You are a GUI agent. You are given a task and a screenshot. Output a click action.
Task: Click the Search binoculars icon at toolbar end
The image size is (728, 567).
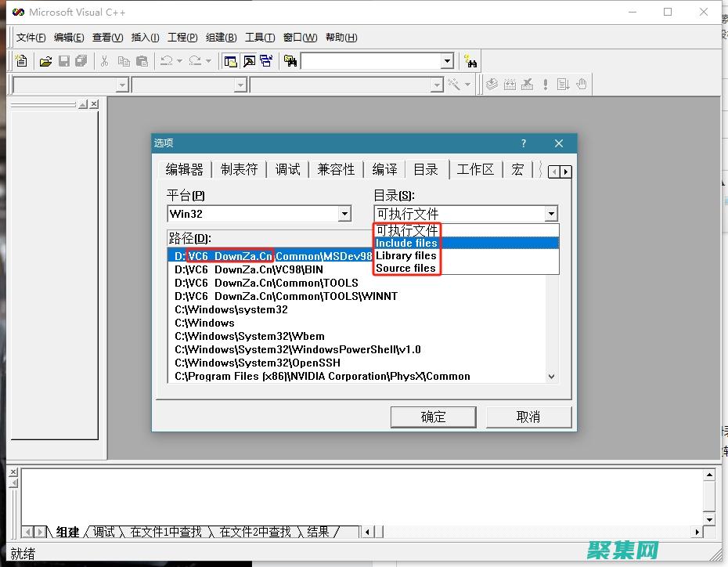470,61
